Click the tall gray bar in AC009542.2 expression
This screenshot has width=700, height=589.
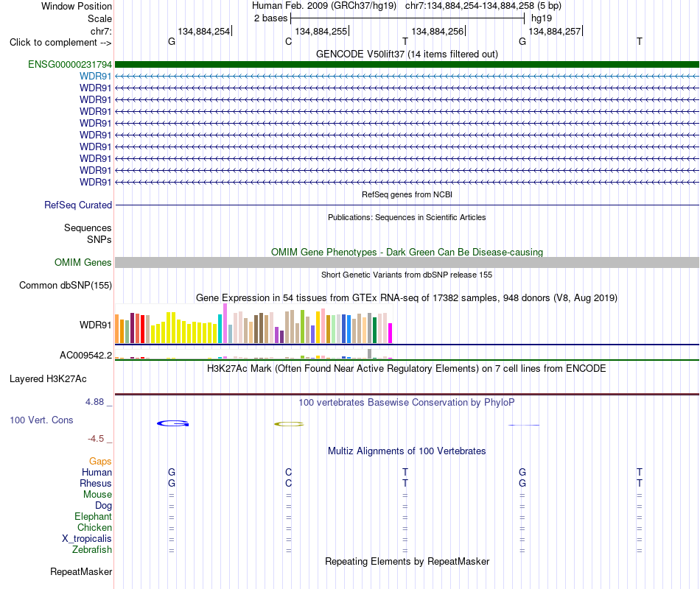point(369,354)
